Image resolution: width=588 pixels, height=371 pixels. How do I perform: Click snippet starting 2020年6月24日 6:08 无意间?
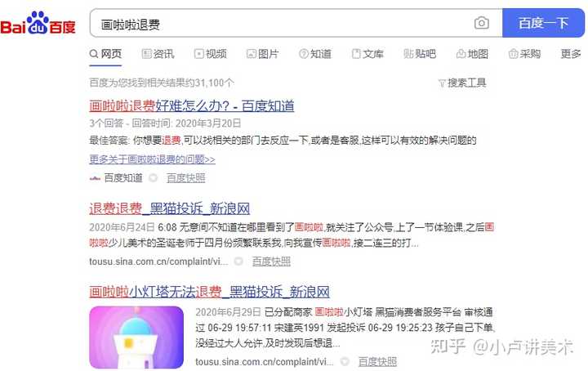point(292,235)
